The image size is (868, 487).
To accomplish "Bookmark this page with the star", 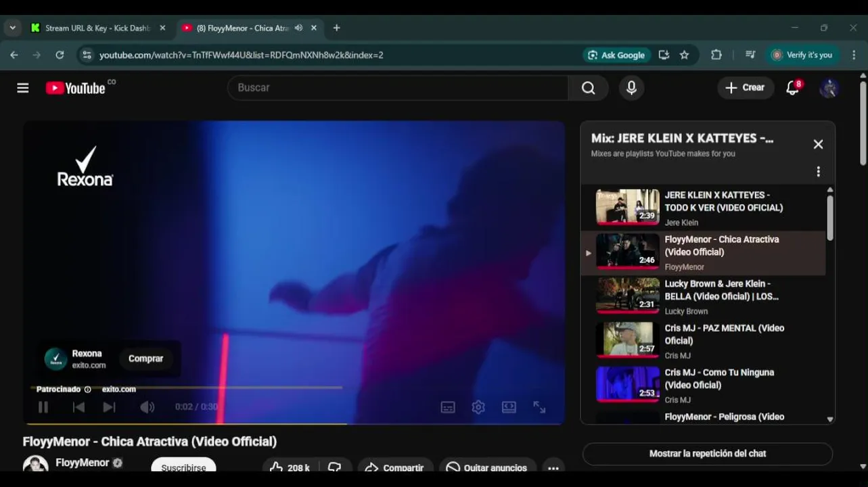I will click(x=684, y=55).
